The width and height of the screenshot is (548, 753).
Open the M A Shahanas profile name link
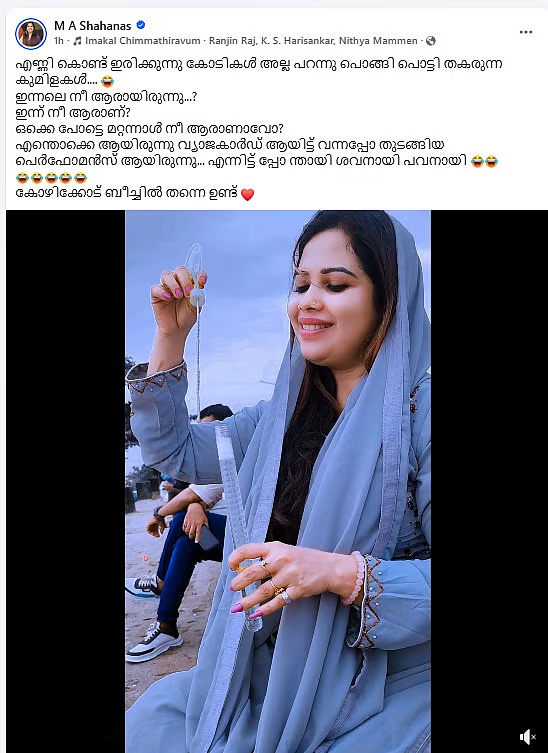tap(93, 25)
